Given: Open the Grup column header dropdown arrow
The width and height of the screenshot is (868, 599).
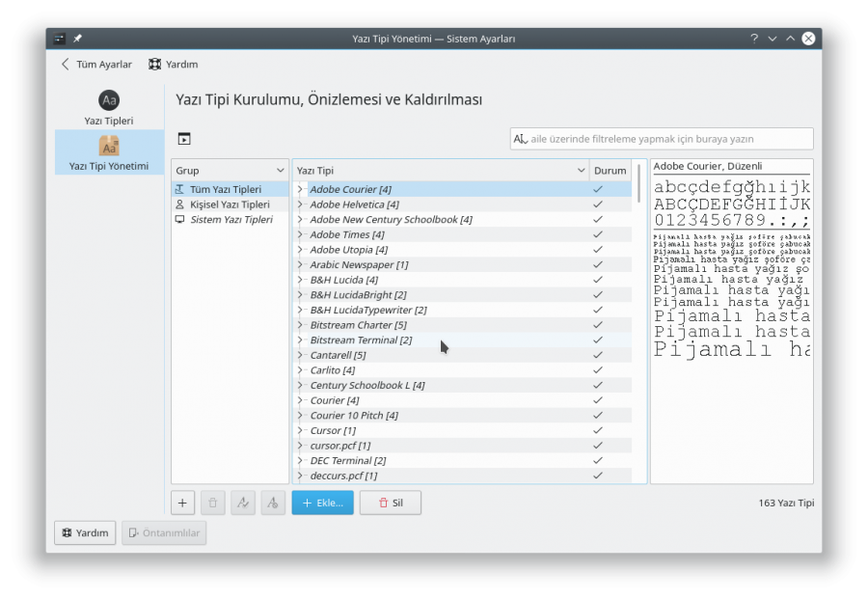Looking at the screenshot, I should [280, 171].
